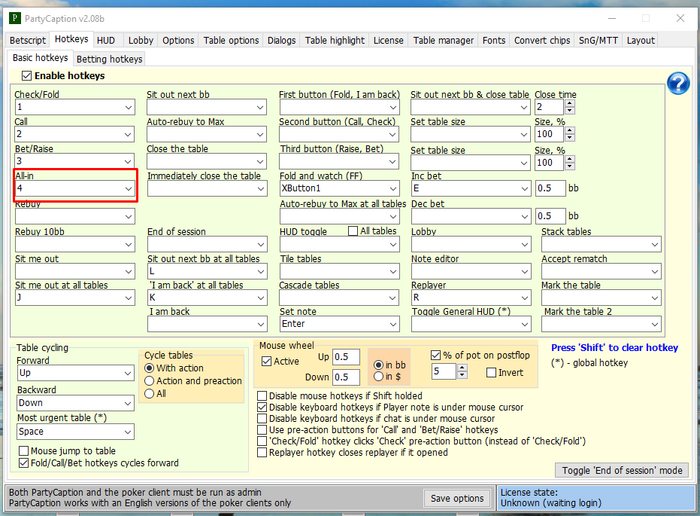Adjust the Close time stepper
The height and width of the screenshot is (516, 700).
click(570, 107)
